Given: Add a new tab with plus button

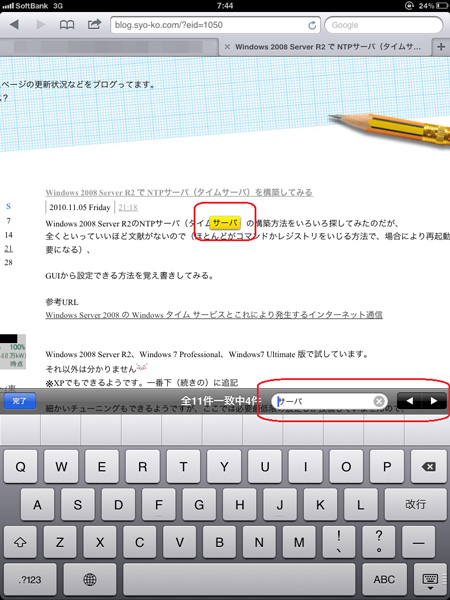Looking at the screenshot, I should pos(442,47).
